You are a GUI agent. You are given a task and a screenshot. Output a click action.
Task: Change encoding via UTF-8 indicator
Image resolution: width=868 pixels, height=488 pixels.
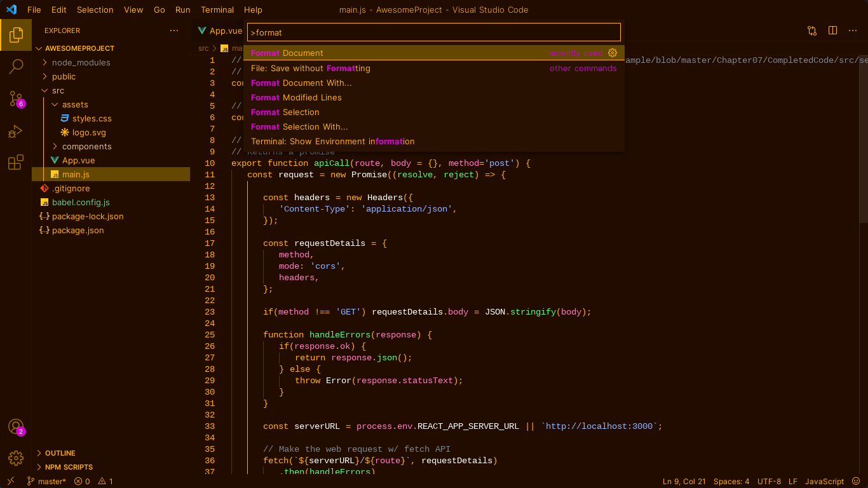[x=769, y=481]
